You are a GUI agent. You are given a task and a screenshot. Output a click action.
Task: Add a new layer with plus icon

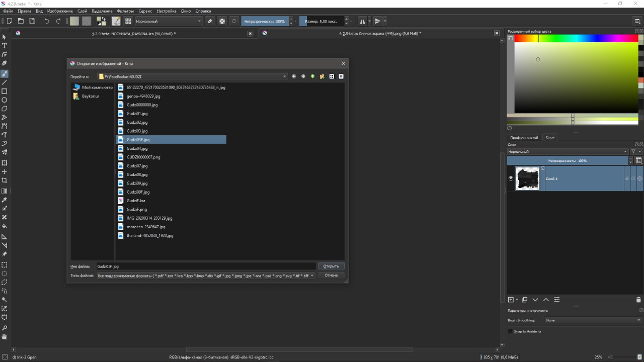(511, 300)
